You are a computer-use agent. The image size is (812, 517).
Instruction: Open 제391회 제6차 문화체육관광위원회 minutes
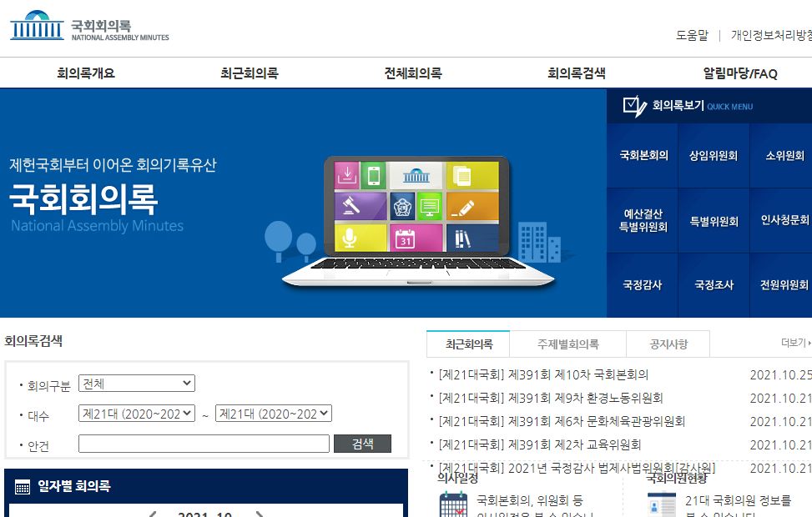(562, 421)
